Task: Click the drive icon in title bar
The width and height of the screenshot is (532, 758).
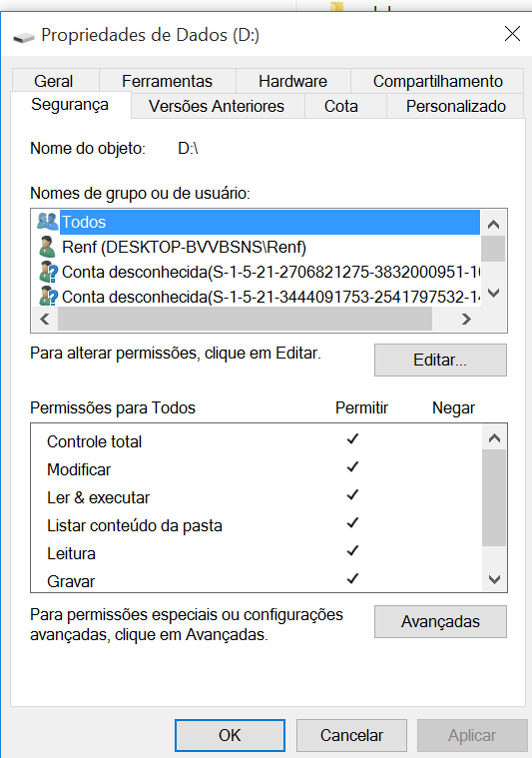Action: click(x=23, y=37)
